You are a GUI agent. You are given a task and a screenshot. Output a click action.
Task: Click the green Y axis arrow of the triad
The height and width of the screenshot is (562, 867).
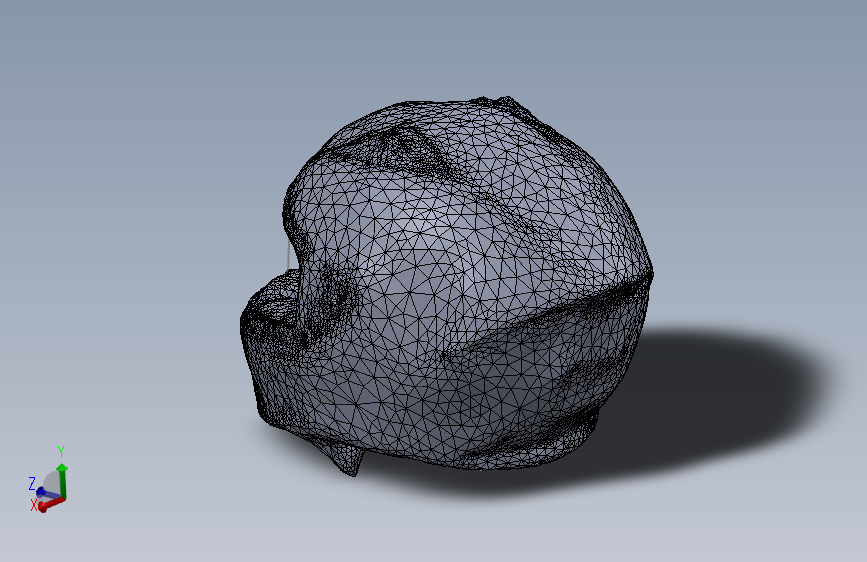(x=62, y=480)
